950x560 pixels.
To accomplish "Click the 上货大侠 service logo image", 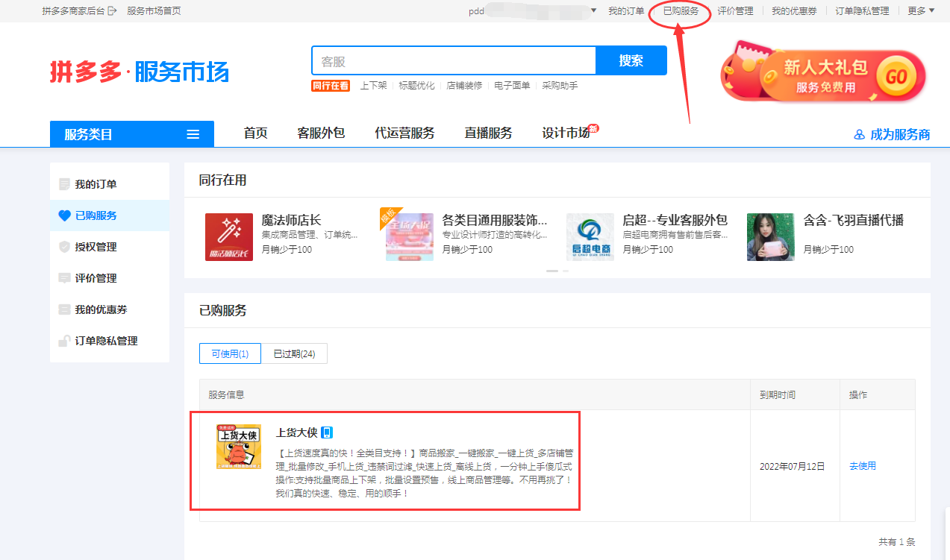I will pos(239,447).
